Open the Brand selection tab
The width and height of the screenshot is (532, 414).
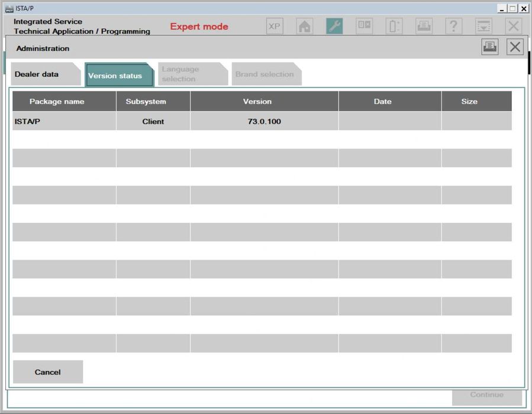coord(267,74)
